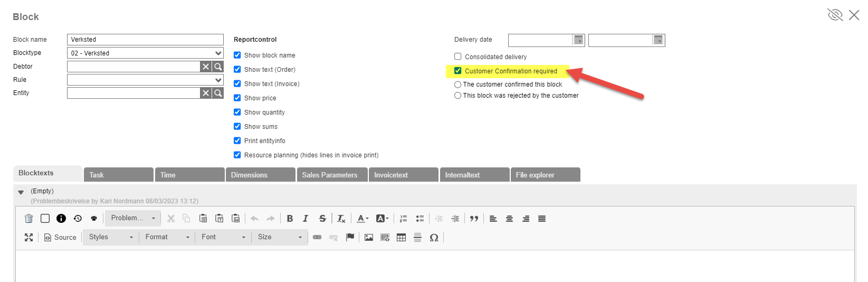Toggle Show text (Order) checkbox

[x=237, y=69]
